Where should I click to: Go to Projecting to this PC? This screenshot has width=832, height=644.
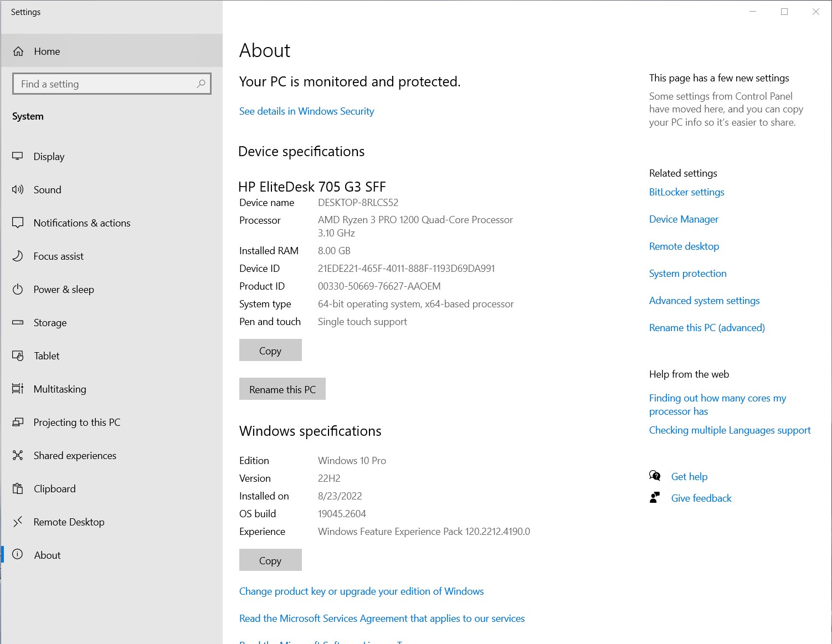coord(77,422)
